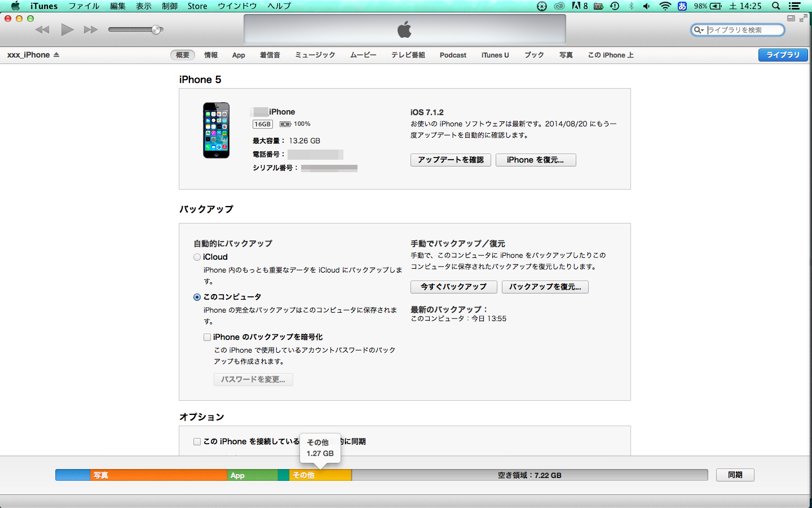Image resolution: width=812 pixels, height=508 pixels.
Task: Click the 同期 sync button
Action: coord(735,475)
